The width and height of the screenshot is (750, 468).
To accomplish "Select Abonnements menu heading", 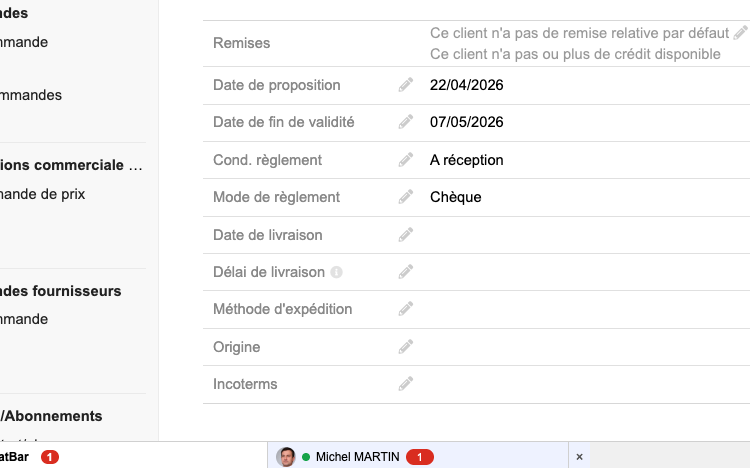I will tap(51, 416).
